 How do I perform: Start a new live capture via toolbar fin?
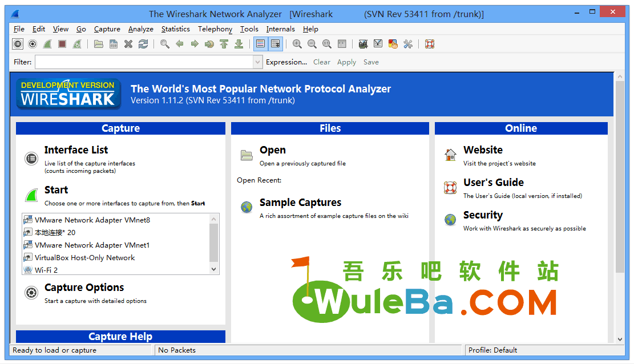(x=47, y=44)
